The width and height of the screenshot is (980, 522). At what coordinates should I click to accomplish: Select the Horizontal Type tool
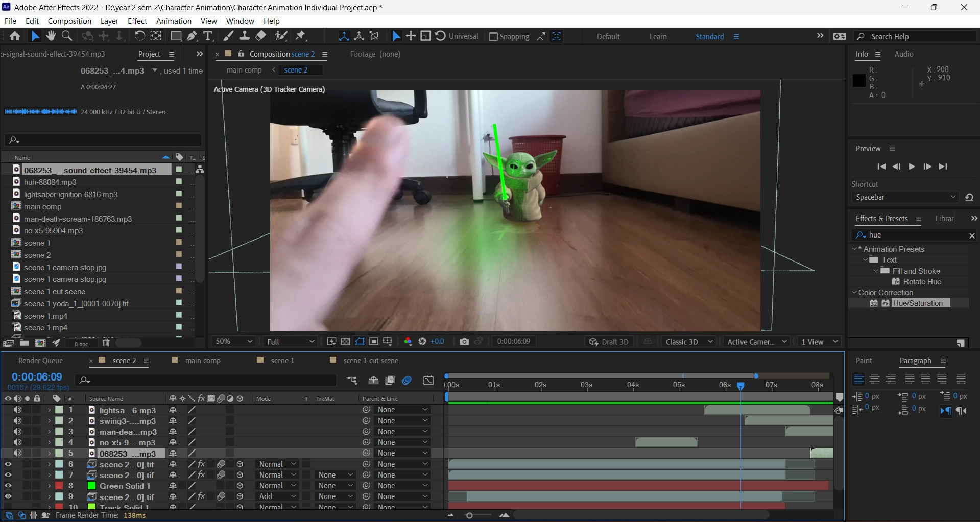tap(208, 36)
